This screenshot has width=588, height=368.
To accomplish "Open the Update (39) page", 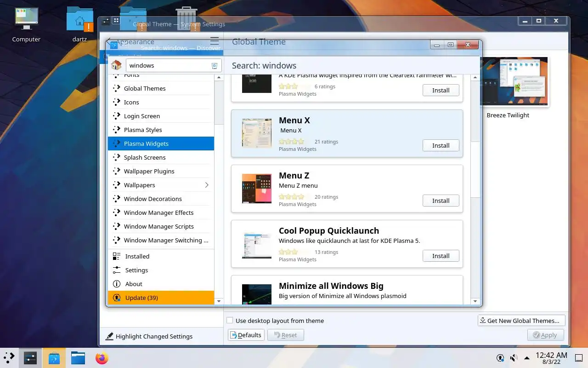I will point(161,298).
